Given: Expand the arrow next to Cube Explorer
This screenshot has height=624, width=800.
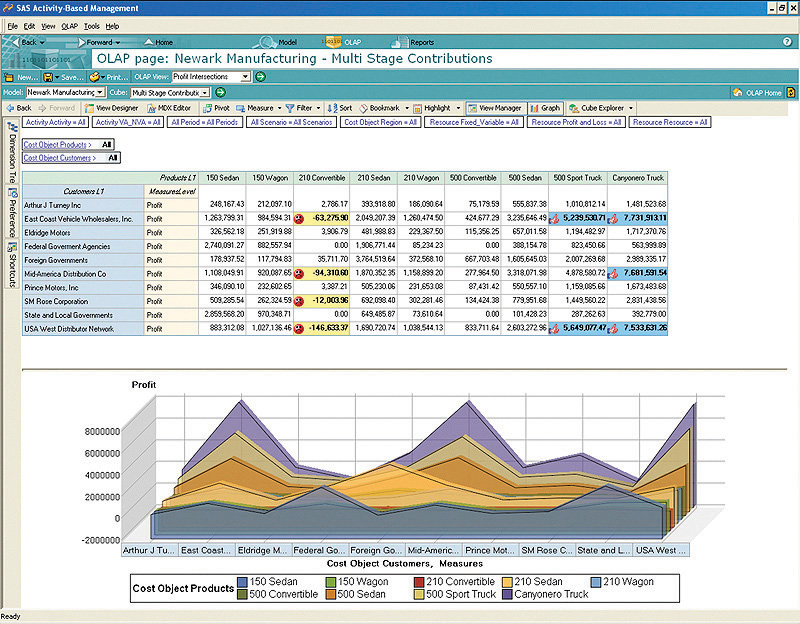Looking at the screenshot, I should pyautogui.click(x=631, y=108).
